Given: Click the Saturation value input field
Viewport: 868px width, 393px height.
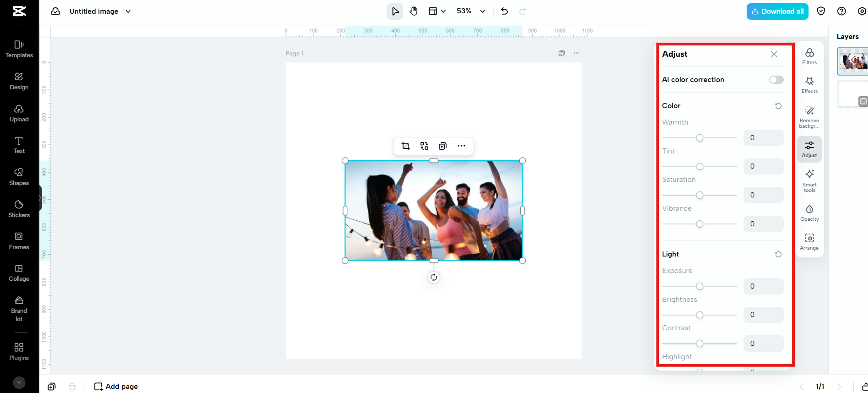Looking at the screenshot, I should pyautogui.click(x=764, y=195).
